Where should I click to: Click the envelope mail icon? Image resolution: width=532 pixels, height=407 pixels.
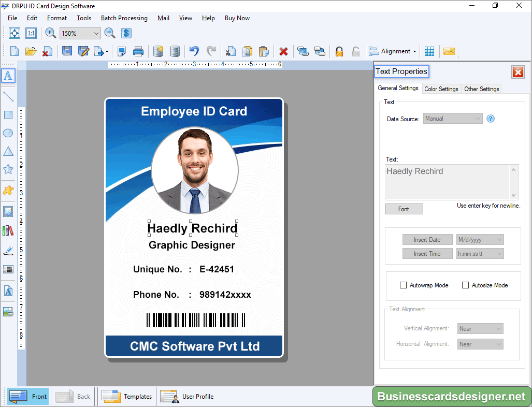click(449, 51)
